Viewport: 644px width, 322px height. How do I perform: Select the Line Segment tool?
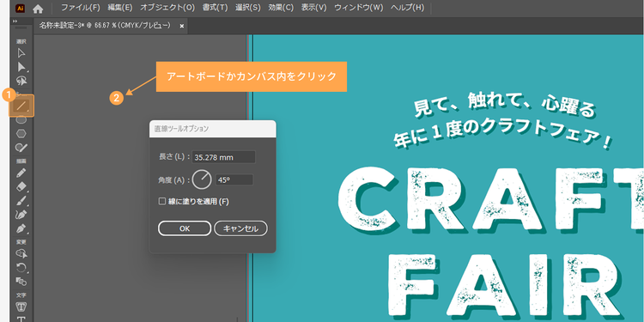21,106
